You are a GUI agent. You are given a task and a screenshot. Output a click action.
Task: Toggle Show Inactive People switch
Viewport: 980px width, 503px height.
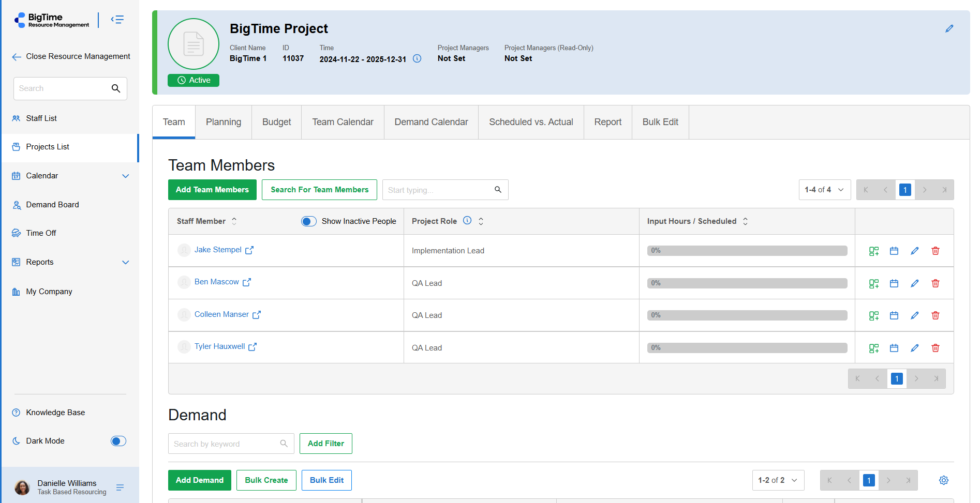click(309, 221)
